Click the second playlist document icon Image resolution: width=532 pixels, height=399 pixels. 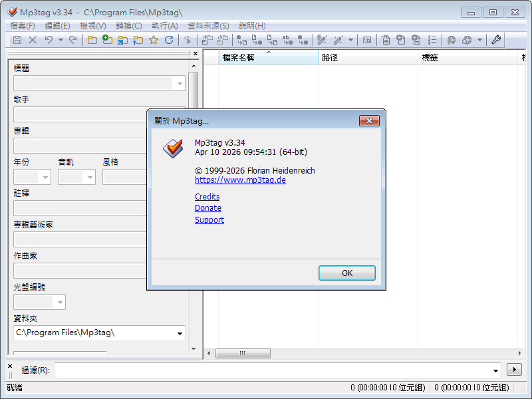pos(416,40)
